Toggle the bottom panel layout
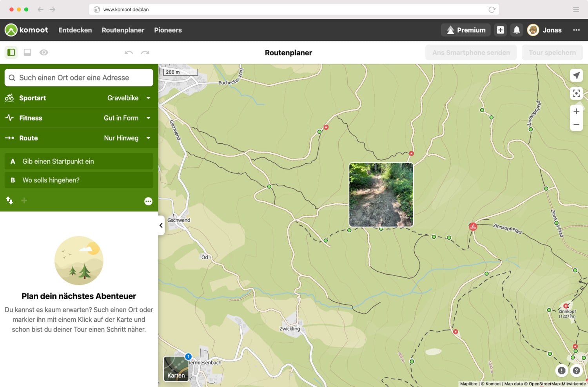 tap(27, 53)
